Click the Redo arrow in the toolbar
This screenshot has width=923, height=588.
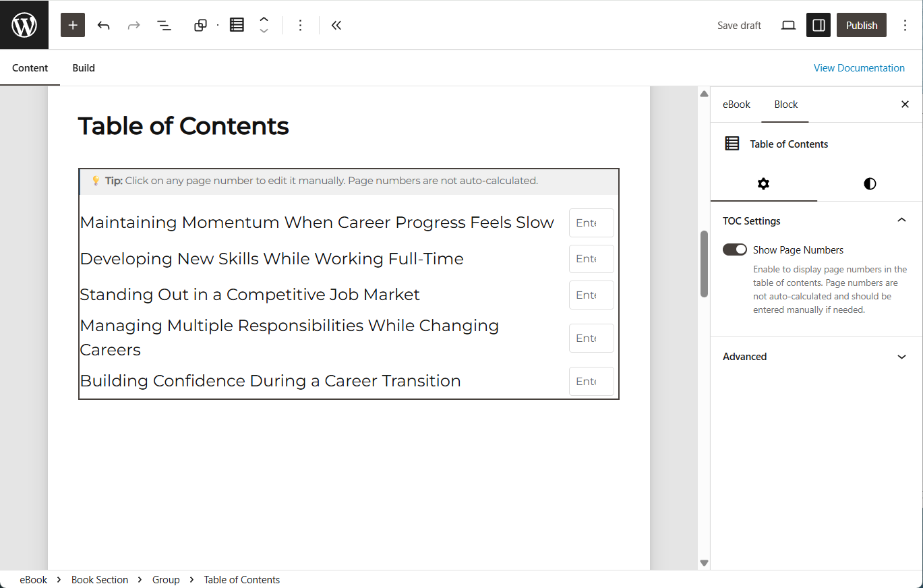(x=133, y=25)
